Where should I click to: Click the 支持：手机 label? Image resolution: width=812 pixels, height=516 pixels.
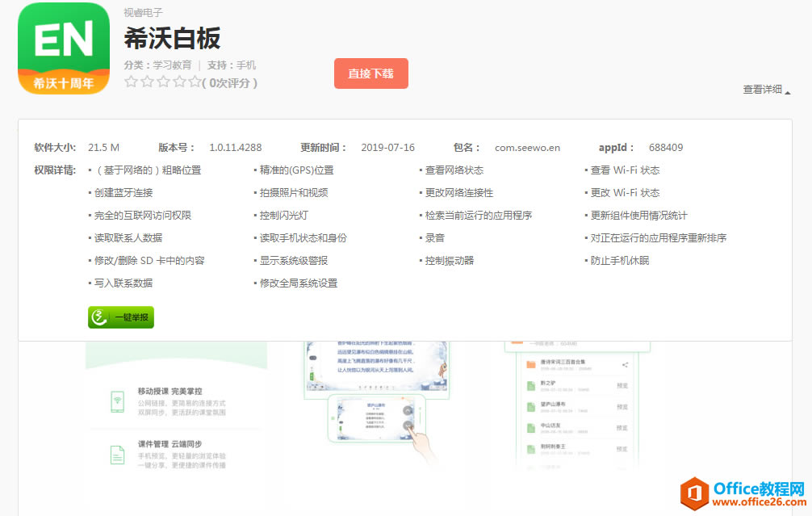point(232,65)
